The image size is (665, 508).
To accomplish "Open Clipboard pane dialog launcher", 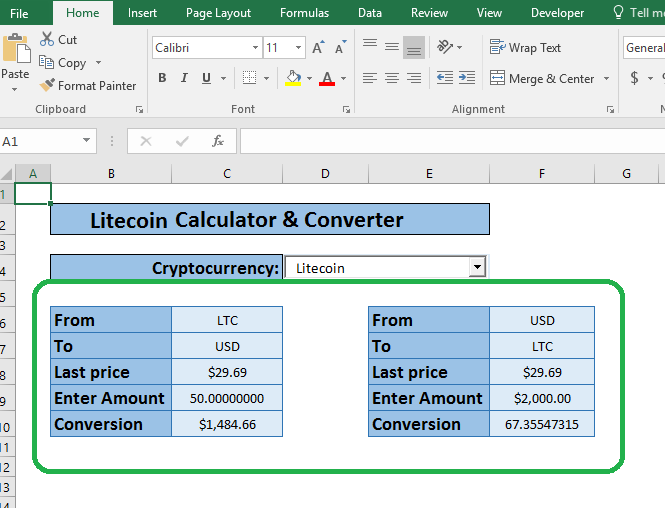I will click(139, 109).
